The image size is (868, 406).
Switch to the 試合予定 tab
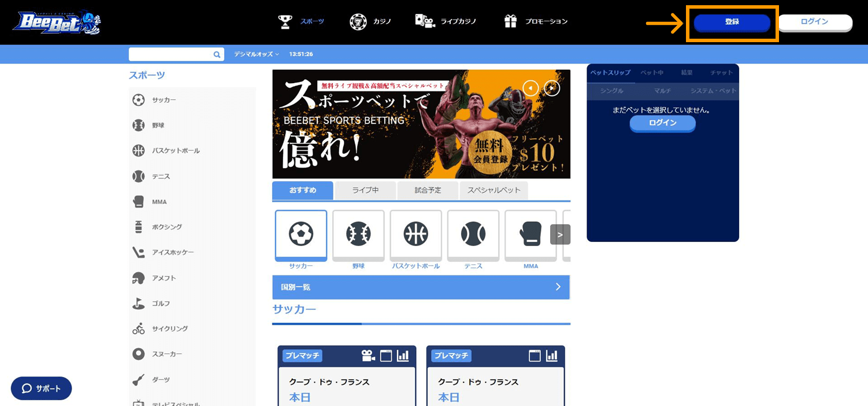pyautogui.click(x=428, y=190)
